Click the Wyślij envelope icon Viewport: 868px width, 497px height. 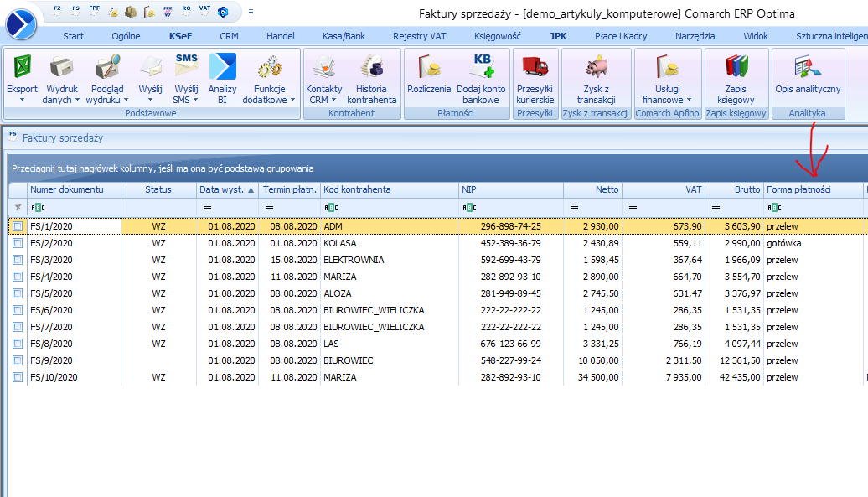tap(151, 67)
